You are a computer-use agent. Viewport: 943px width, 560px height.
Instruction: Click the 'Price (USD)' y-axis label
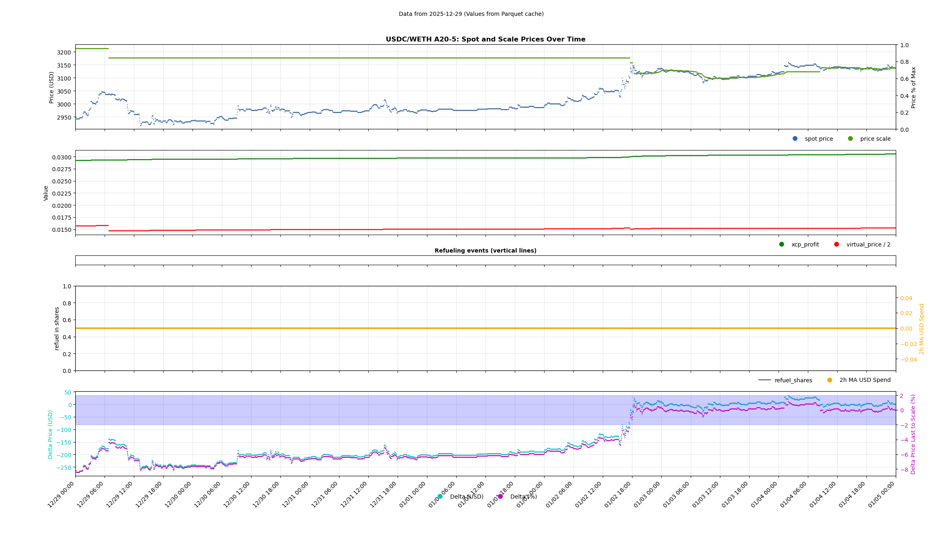point(52,87)
